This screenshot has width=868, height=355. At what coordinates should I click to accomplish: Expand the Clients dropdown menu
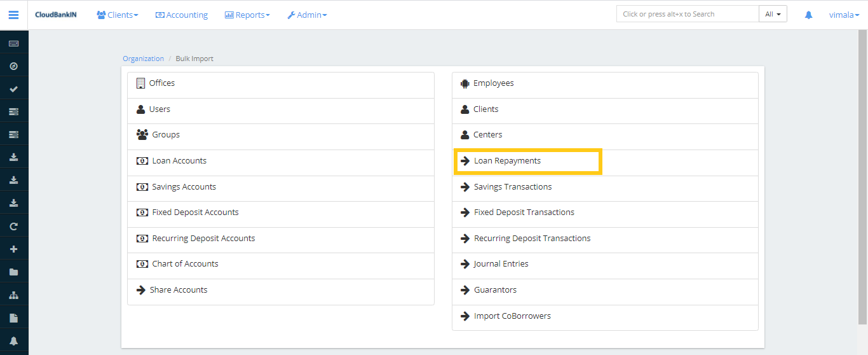pyautogui.click(x=118, y=15)
